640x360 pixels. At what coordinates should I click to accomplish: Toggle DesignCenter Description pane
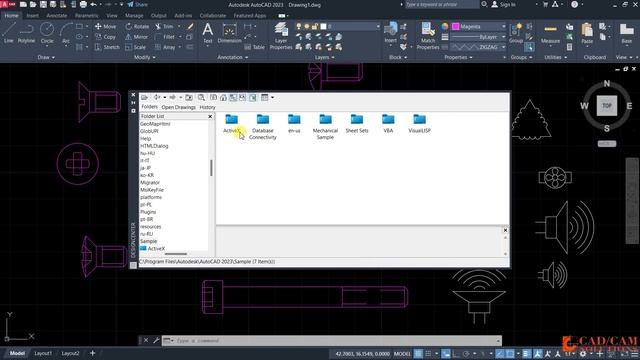coord(253,98)
